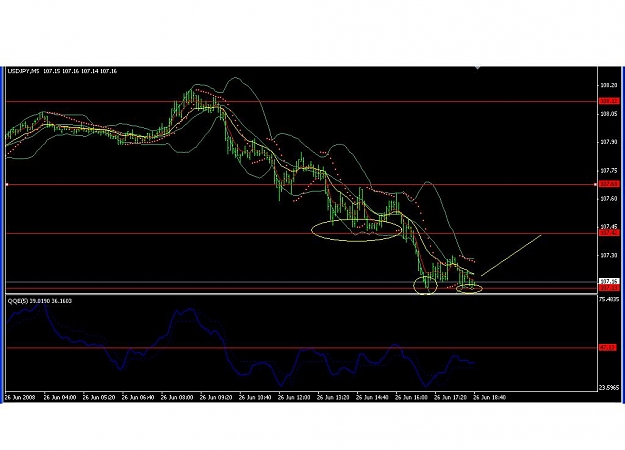Click the 26 Jun 06:40 time label

138,398
